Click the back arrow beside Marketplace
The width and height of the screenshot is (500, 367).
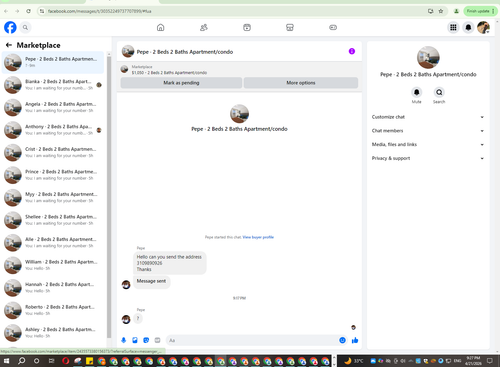click(x=9, y=45)
